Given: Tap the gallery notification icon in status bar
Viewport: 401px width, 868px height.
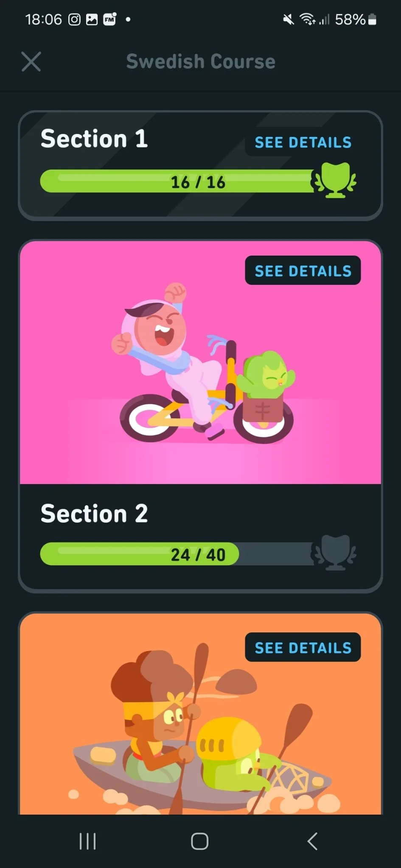Looking at the screenshot, I should (92, 19).
